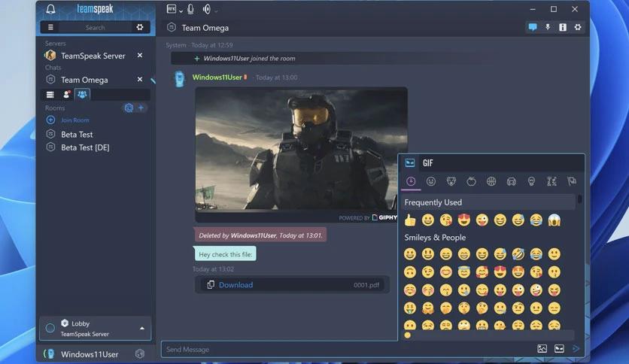Open the Beta Test room
Screen dimensions: 629x364
coord(77,135)
